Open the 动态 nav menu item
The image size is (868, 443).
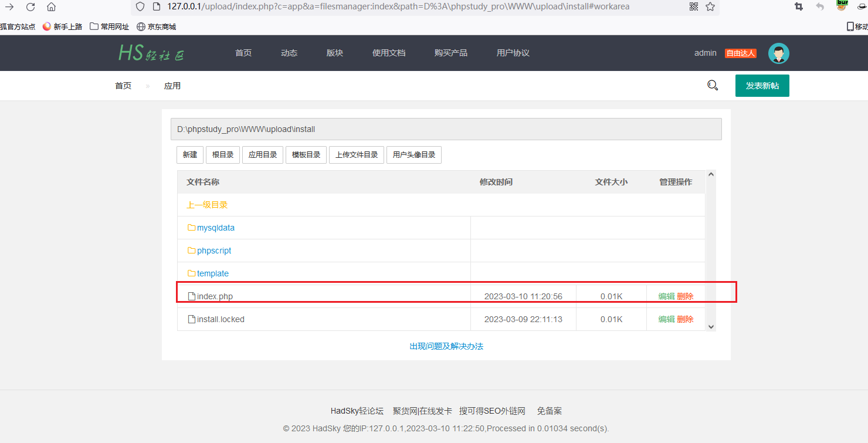pyautogui.click(x=289, y=53)
